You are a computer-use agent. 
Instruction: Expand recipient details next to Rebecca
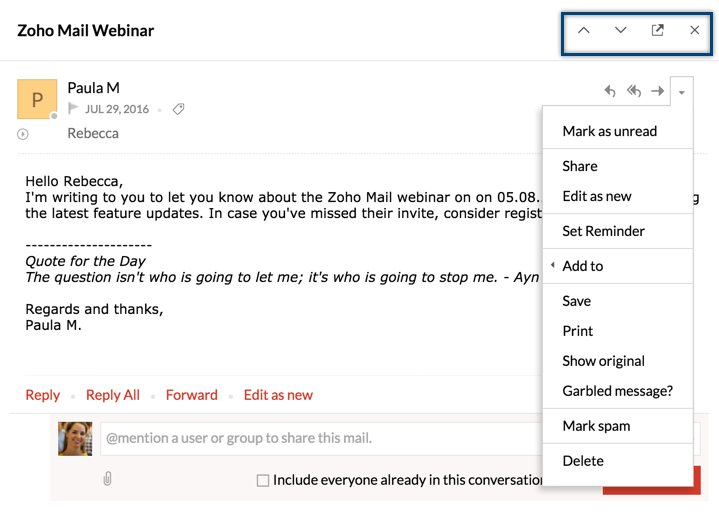point(23,134)
